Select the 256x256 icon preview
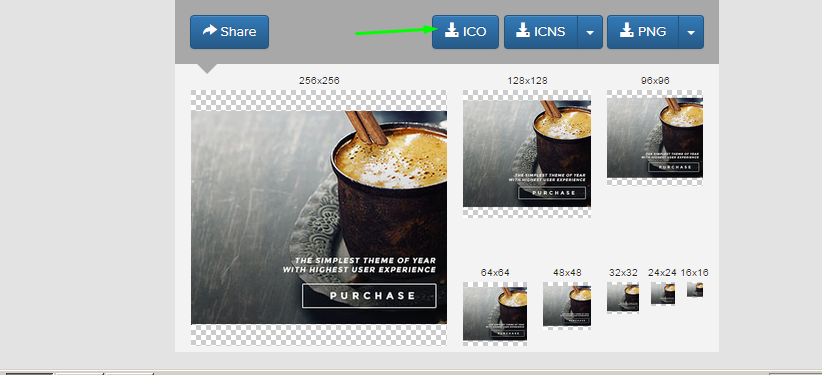Screen dimensions: 822x375 click(319, 218)
